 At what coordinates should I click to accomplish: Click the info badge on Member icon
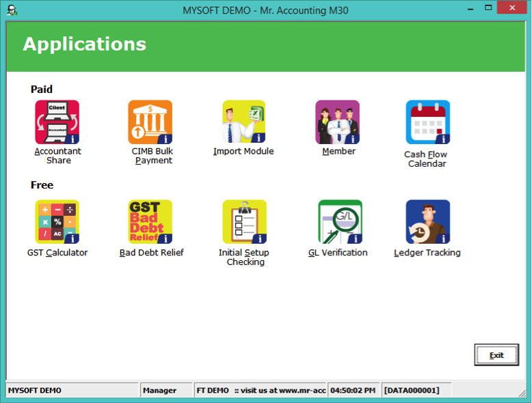coord(352,139)
